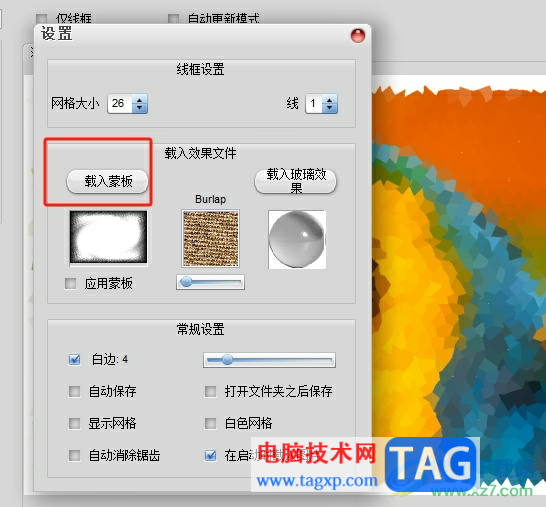Check the 白色网格 option
546x507 pixels.
[x=210, y=423]
